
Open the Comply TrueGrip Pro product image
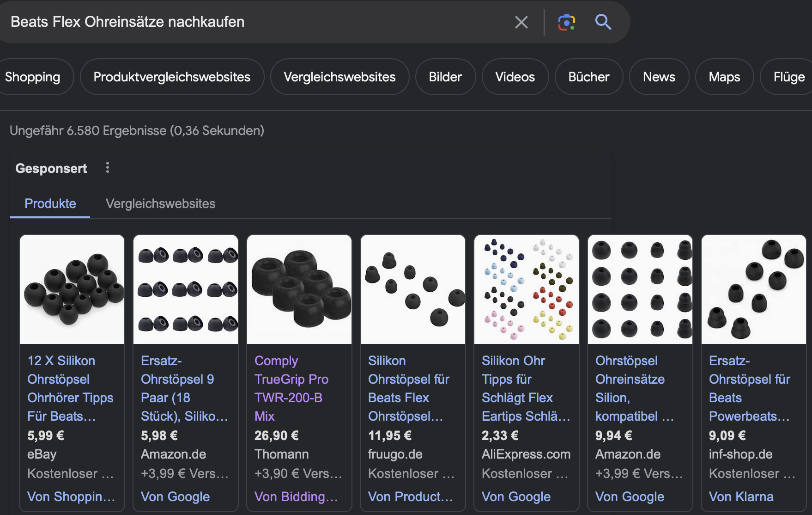click(299, 289)
